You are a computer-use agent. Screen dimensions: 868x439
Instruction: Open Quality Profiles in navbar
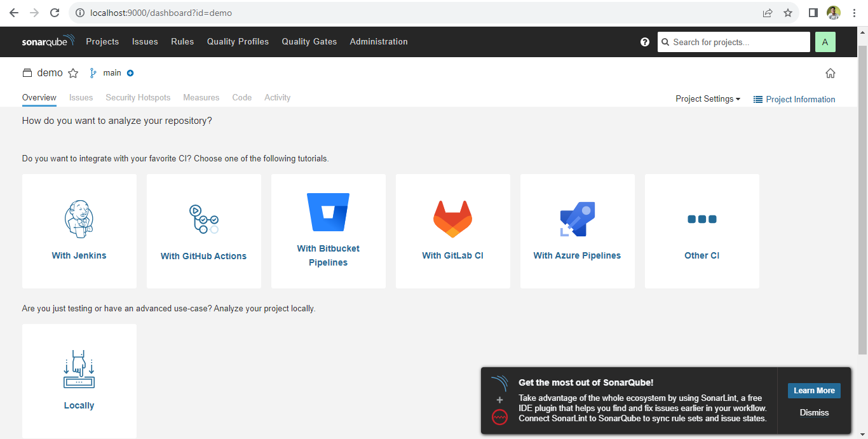coord(238,41)
